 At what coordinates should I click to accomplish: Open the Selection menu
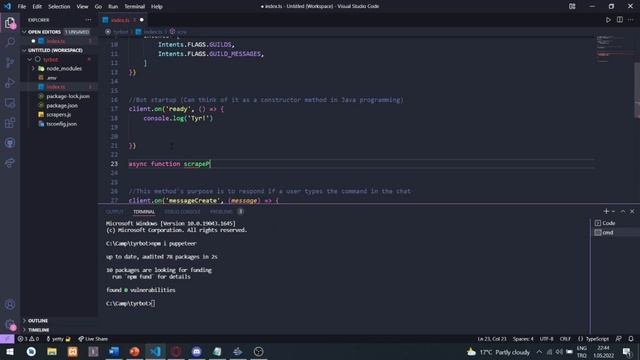(59, 7)
